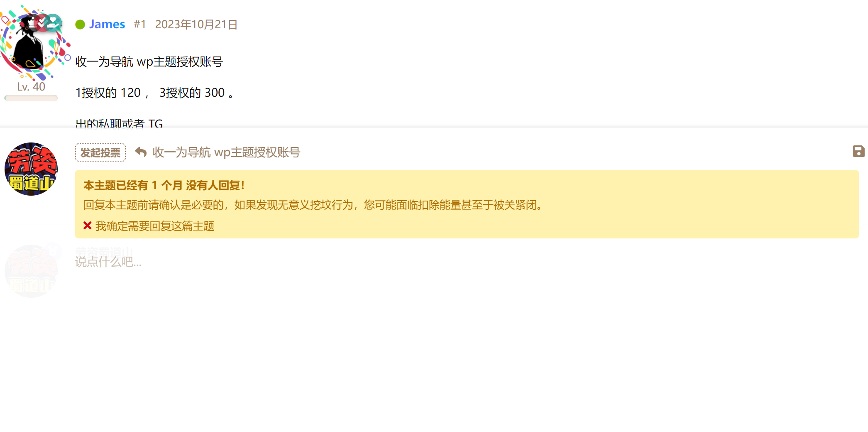This screenshot has width=868, height=432.
Task: Click the green online status dot
Action: (80, 25)
